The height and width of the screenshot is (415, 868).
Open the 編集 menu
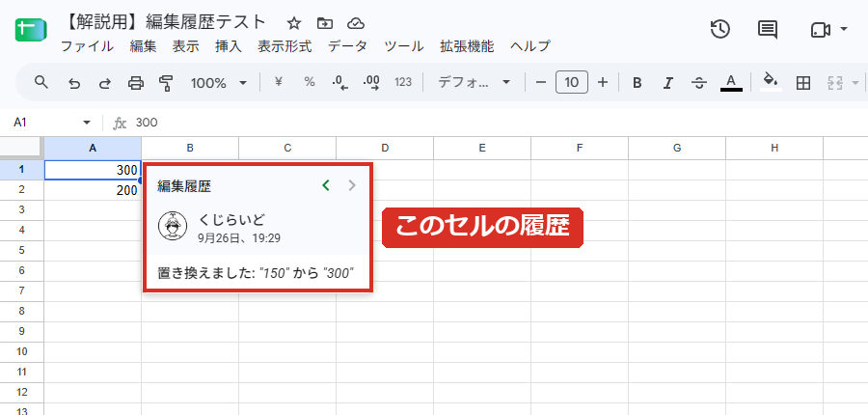click(144, 46)
